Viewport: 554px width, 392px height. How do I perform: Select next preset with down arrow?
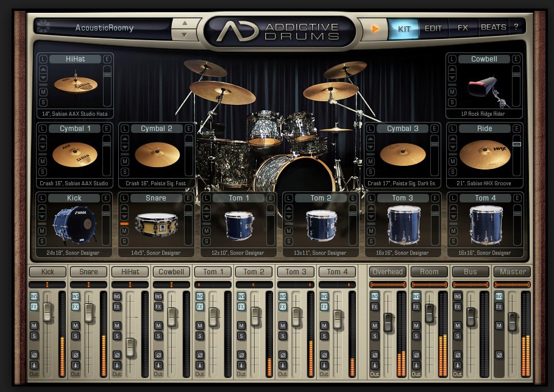point(185,35)
